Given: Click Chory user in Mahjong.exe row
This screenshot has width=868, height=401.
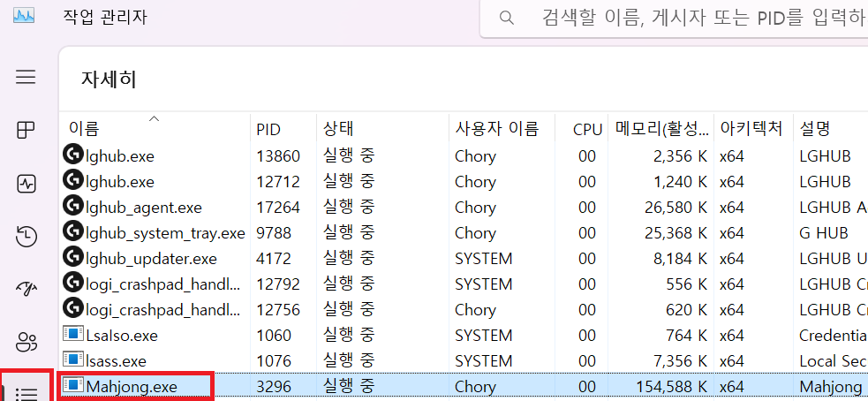Looking at the screenshot, I should tap(476, 387).
